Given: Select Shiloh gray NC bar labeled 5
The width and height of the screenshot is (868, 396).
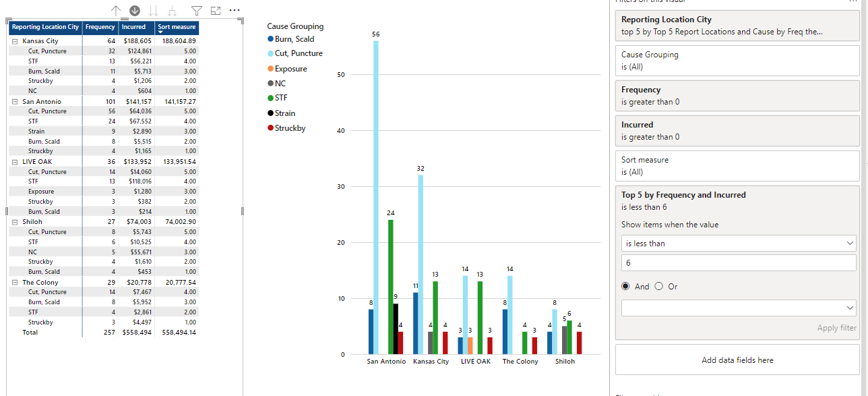Looking at the screenshot, I should click(x=565, y=340).
